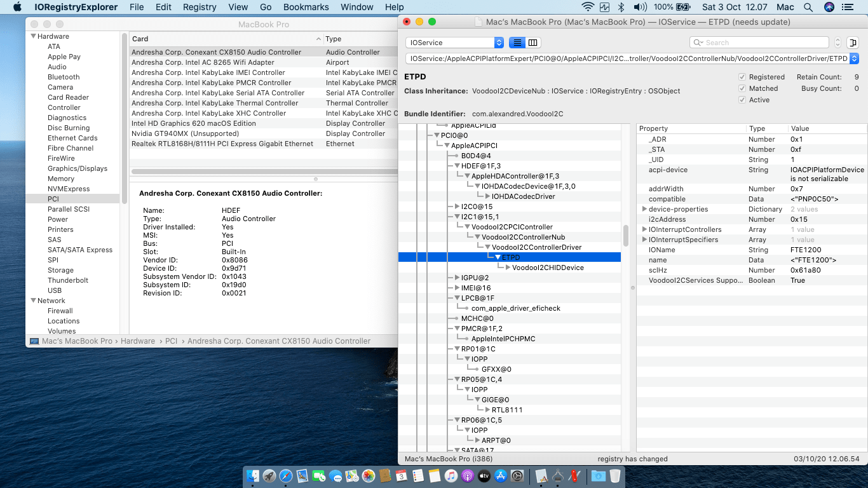Open Spotlight search icon
The image size is (868, 488).
(808, 7)
